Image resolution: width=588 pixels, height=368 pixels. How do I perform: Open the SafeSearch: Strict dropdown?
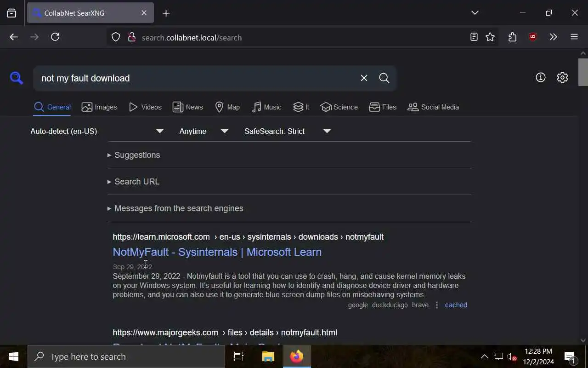point(288,131)
